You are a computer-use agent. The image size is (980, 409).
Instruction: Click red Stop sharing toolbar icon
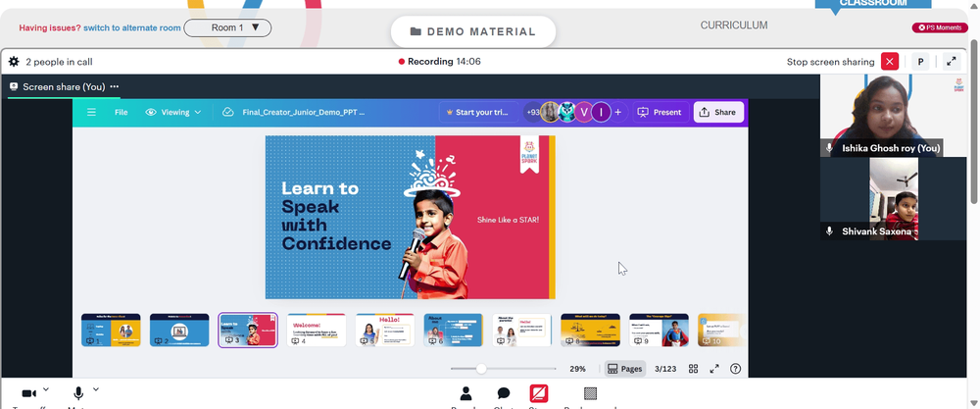tap(539, 393)
